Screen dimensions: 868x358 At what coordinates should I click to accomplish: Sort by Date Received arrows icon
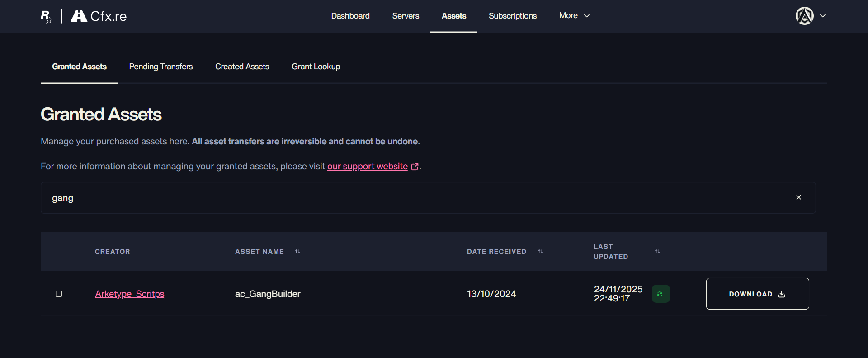[x=540, y=252]
